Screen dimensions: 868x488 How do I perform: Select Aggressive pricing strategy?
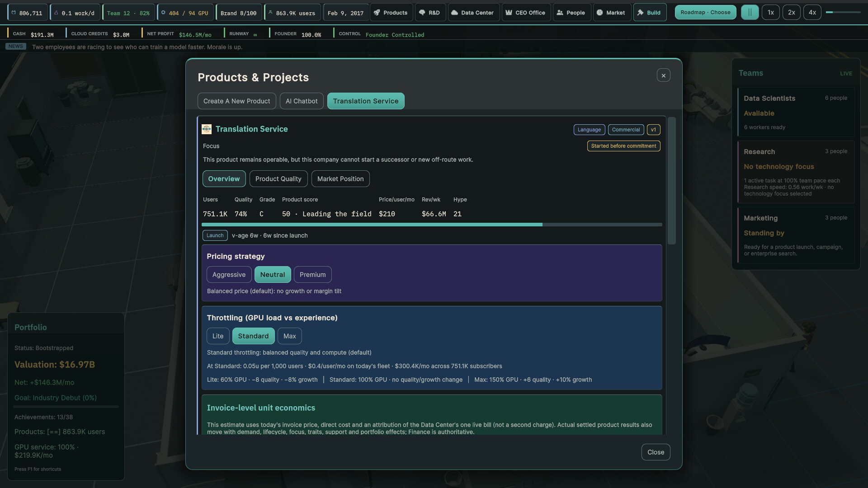pyautogui.click(x=229, y=275)
